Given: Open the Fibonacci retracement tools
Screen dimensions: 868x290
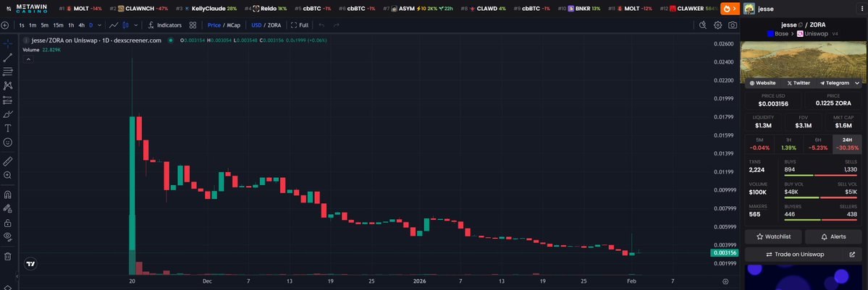Looking at the screenshot, I should coord(8,72).
